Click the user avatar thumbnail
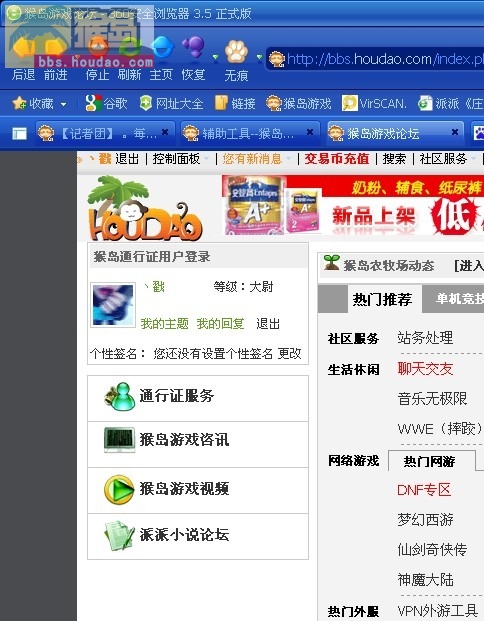Image resolution: width=484 pixels, height=621 pixels. (113, 305)
